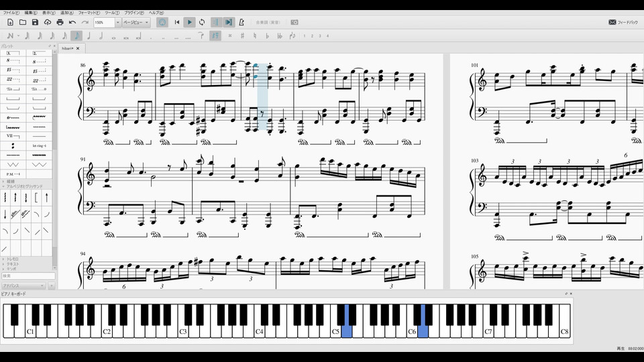
Task: Rewind playback to the start
Action: point(177,22)
